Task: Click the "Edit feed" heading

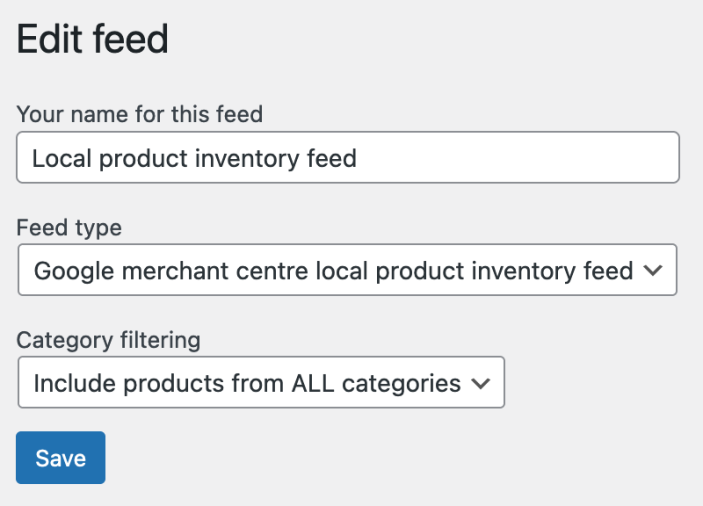Action: tap(92, 40)
